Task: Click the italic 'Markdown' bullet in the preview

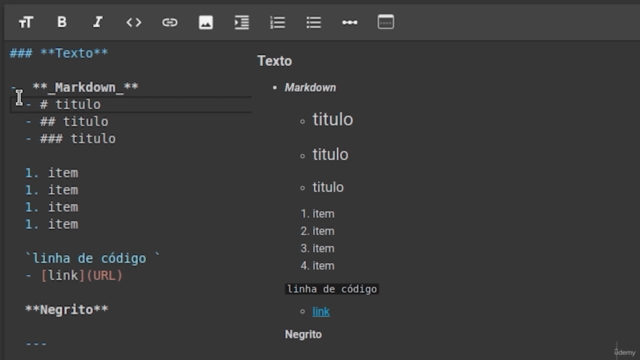Action: pyautogui.click(x=310, y=88)
